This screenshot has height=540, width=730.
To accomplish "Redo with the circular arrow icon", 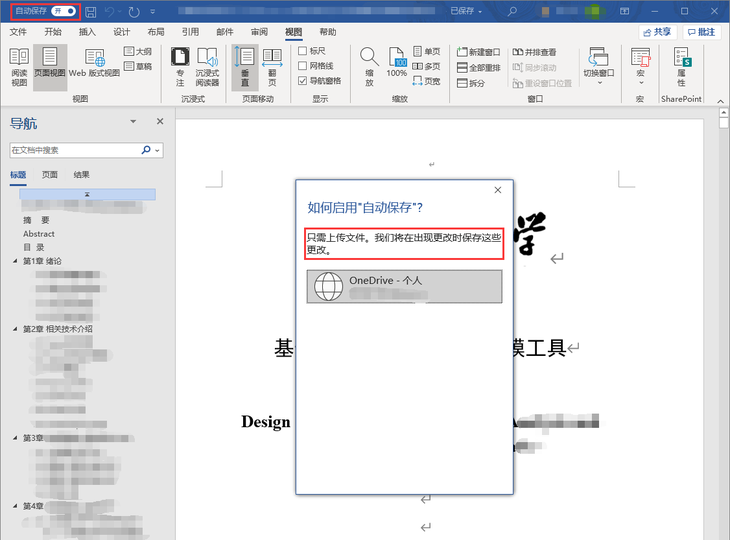I will (134, 12).
